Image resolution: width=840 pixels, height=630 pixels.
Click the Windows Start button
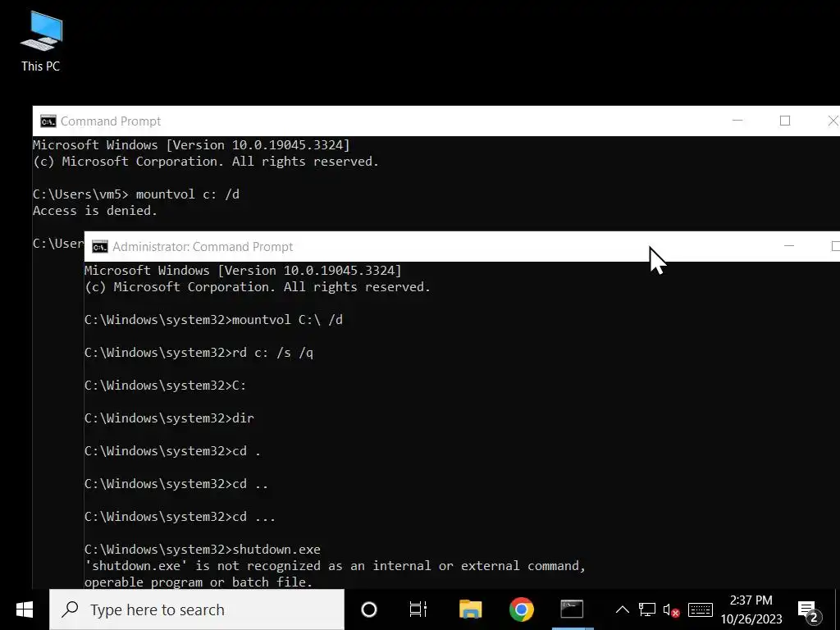coord(24,609)
